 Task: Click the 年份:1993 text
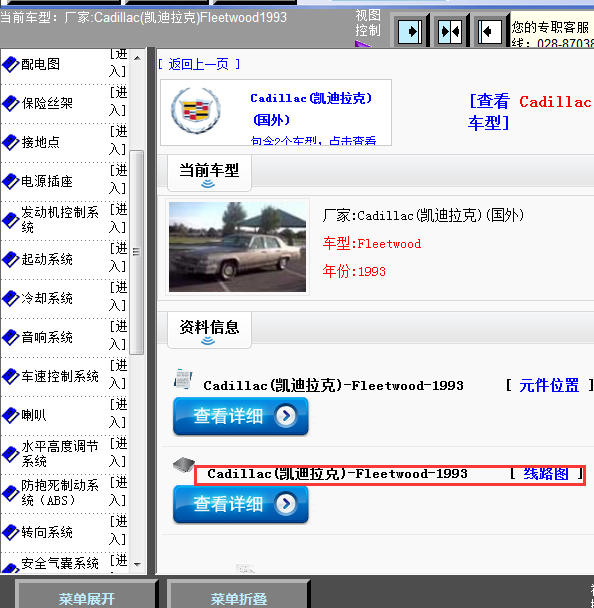pos(354,271)
